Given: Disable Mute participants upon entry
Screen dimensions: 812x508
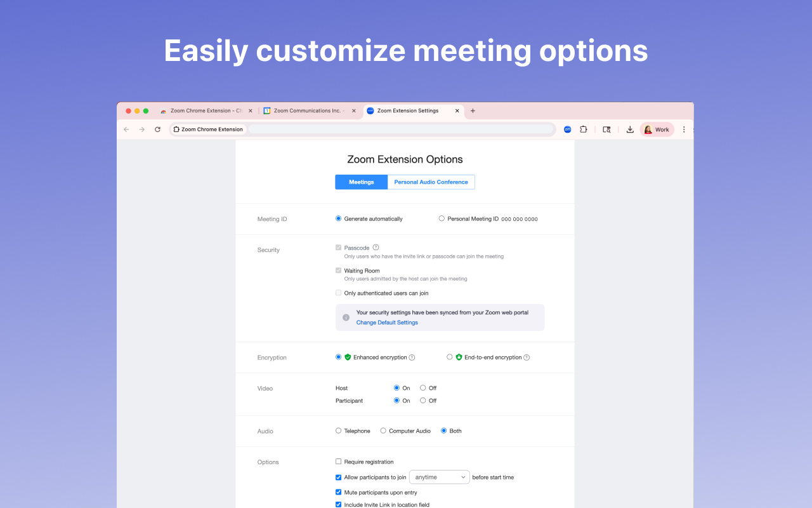Looking at the screenshot, I should coord(338,492).
